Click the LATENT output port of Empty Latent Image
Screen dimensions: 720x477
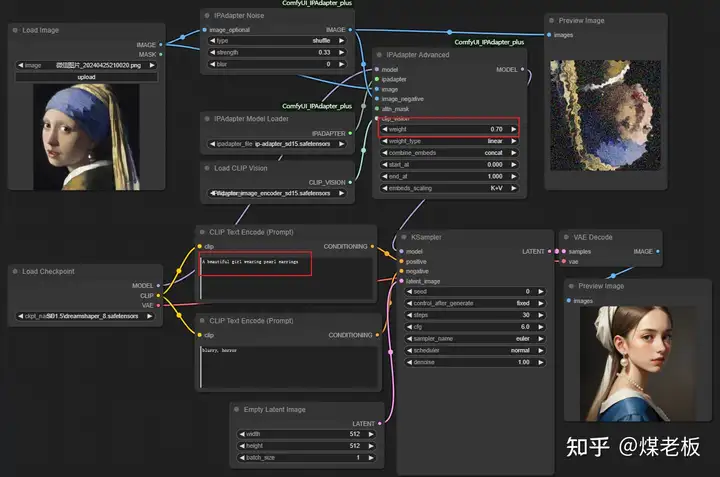click(x=380, y=423)
